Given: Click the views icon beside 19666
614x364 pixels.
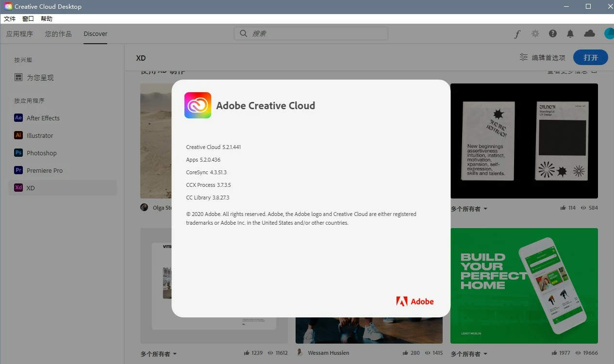Looking at the screenshot, I should click(x=578, y=353).
